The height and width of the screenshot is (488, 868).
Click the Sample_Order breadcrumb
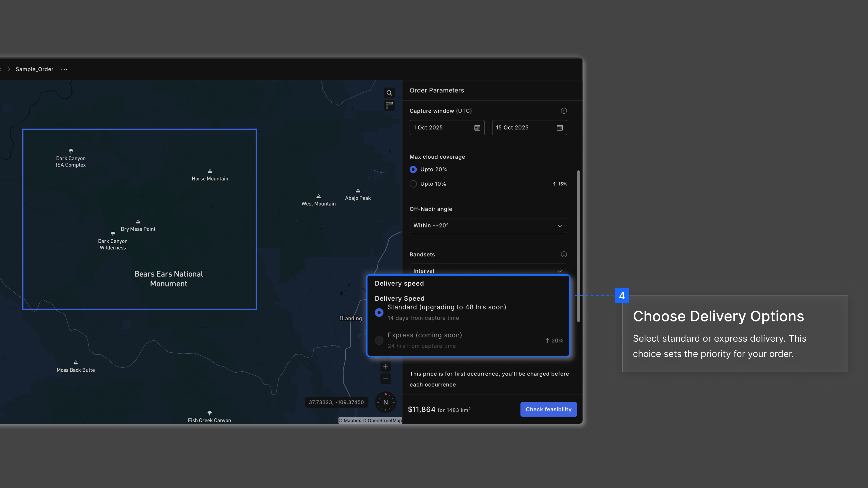coord(34,69)
